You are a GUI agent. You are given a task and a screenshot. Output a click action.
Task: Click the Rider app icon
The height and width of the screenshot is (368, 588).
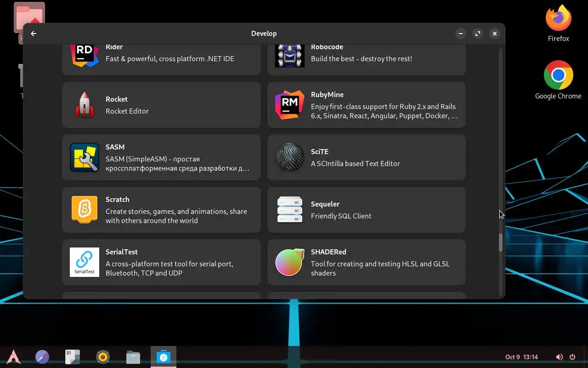[85, 55]
